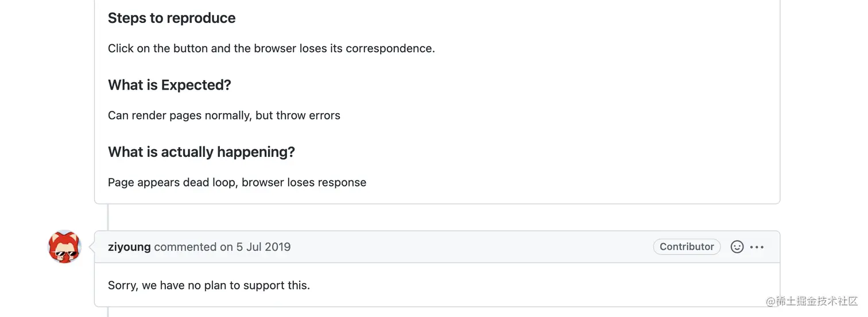Open the emoji reaction picker on ziyoung's comment
This screenshot has width=868, height=317.
tap(737, 247)
